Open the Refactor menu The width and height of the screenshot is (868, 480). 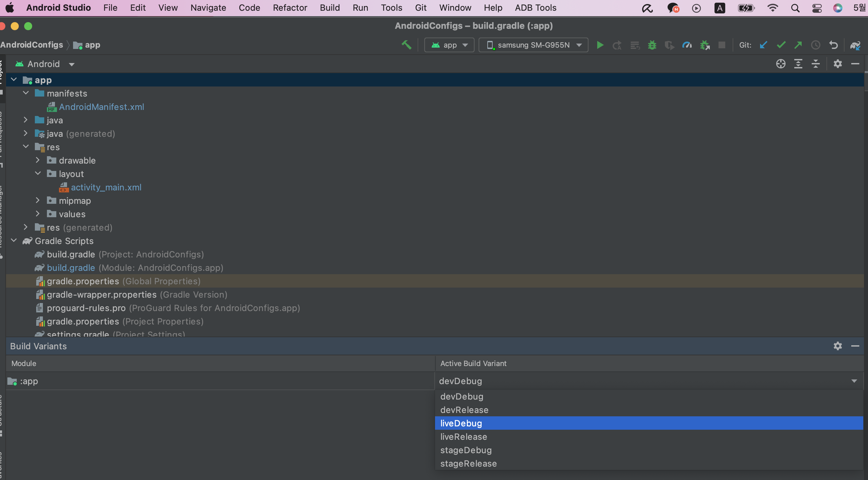(x=290, y=8)
